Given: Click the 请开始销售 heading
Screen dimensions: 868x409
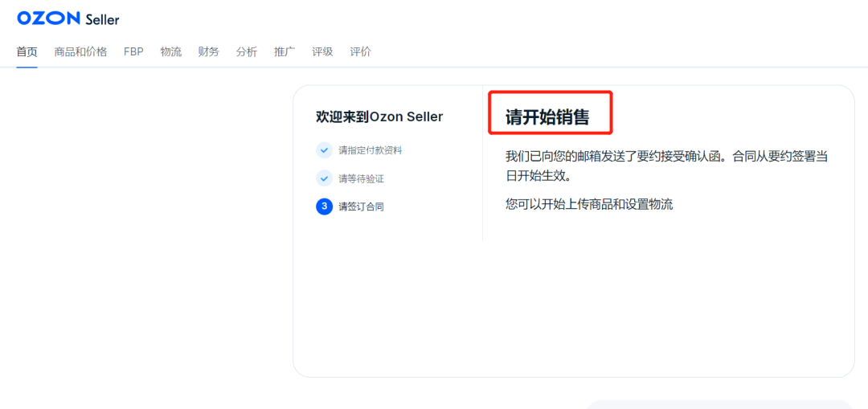Looking at the screenshot, I should coord(547,117).
